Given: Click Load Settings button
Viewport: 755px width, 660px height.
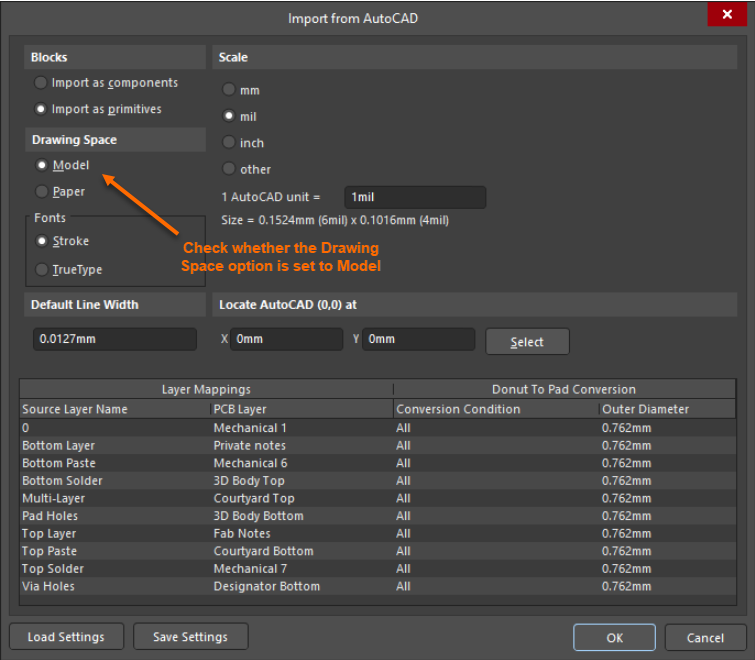Looking at the screenshot, I should [66, 637].
